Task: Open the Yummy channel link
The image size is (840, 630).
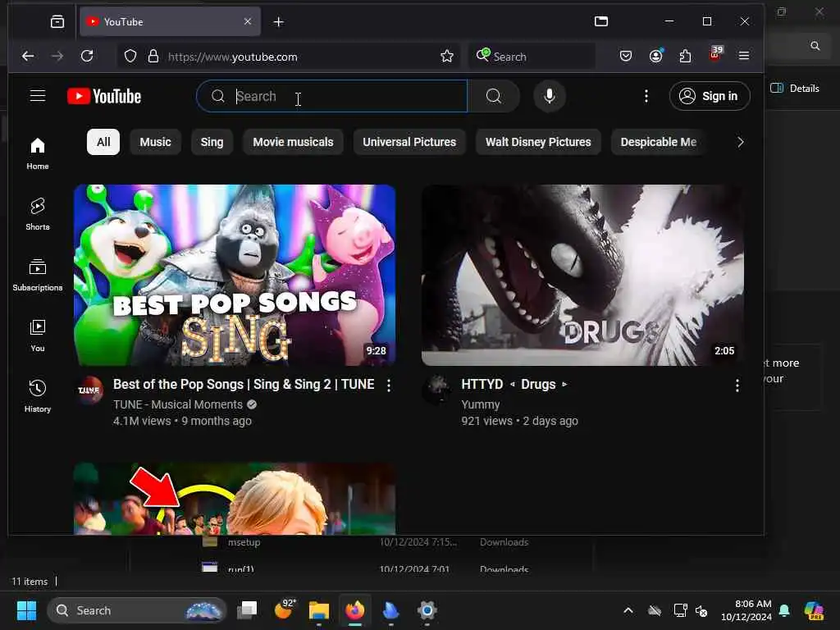Action: tap(481, 404)
